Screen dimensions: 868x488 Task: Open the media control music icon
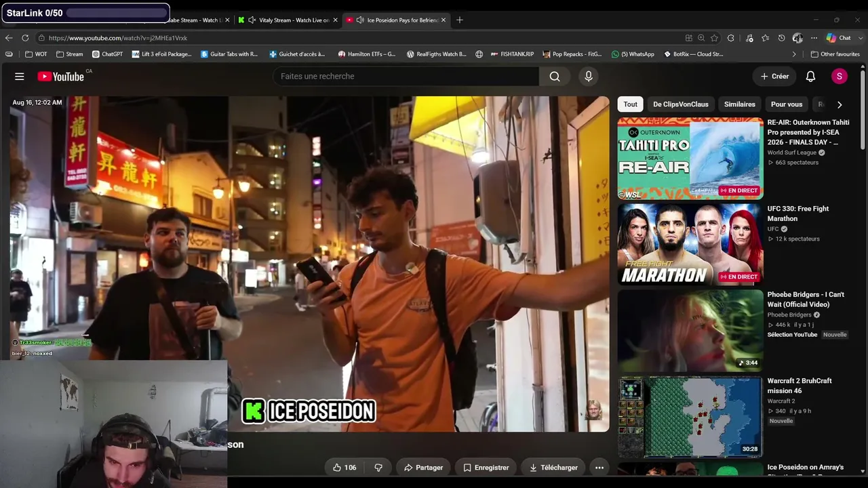pyautogui.click(x=749, y=38)
